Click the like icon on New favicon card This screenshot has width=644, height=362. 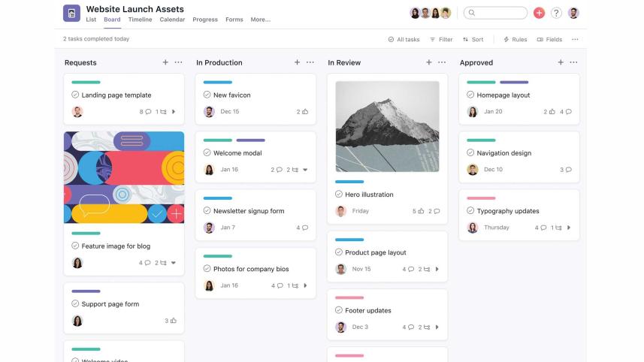[x=305, y=112]
